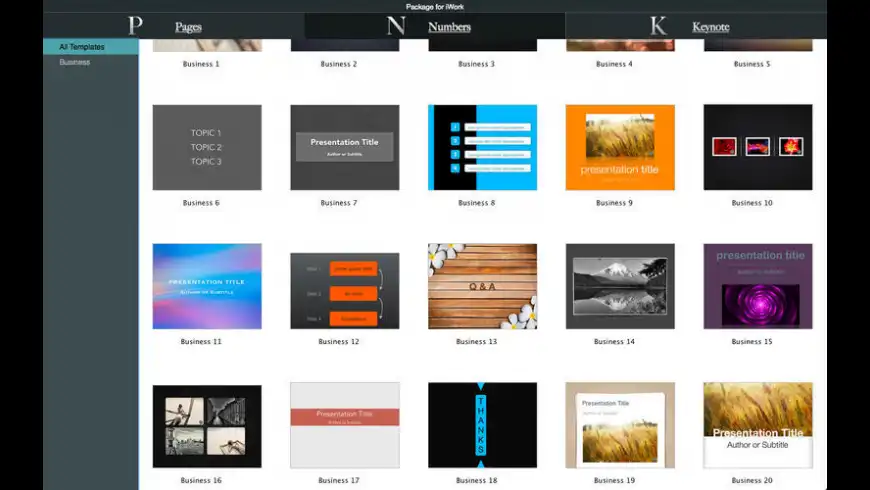Open the Business 10 three-photo dark template
Viewport: 870px width, 490px height.
coord(757,147)
